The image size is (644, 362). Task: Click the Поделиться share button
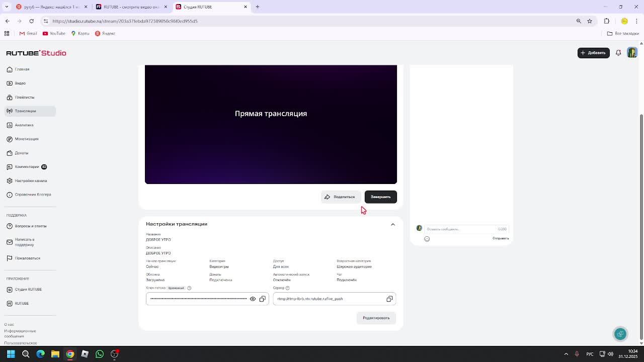pyautogui.click(x=340, y=197)
